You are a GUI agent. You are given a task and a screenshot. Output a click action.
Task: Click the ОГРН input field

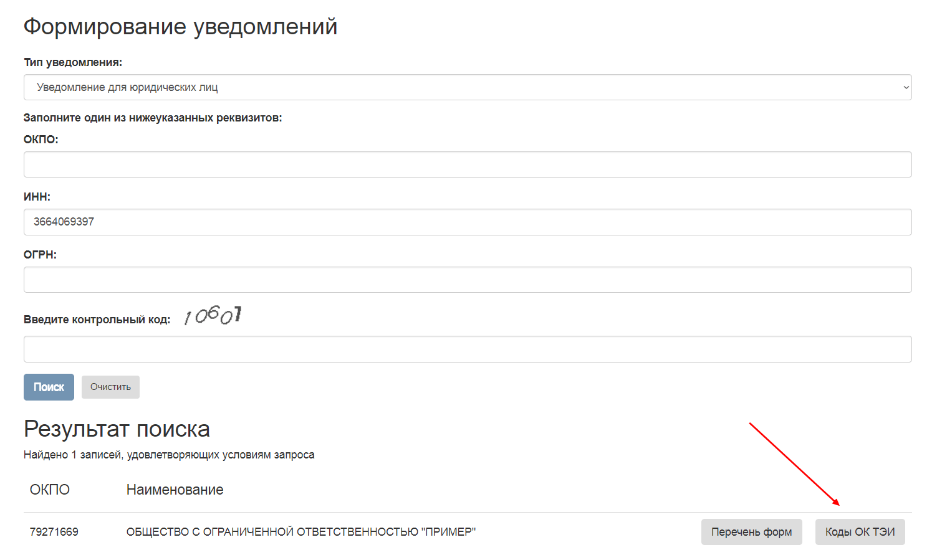coord(468,280)
